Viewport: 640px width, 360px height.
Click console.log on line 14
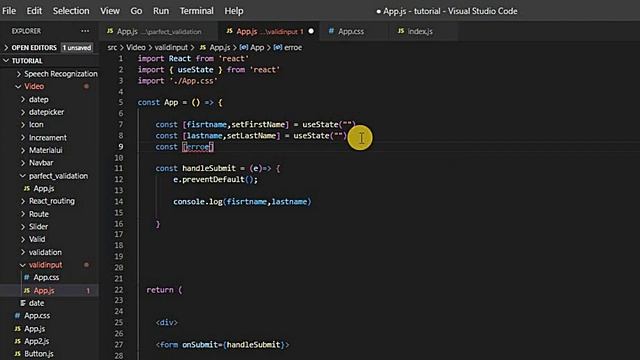click(198, 202)
